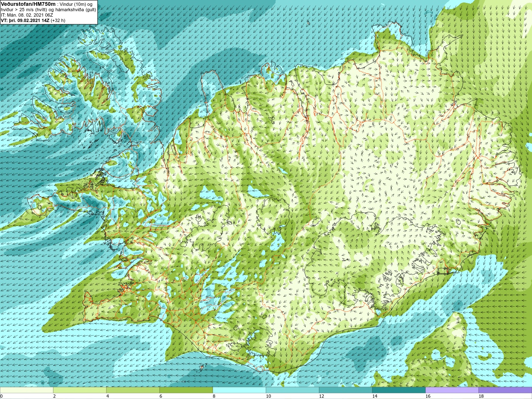Click the light green 2–4 legend swatch

tap(80, 390)
